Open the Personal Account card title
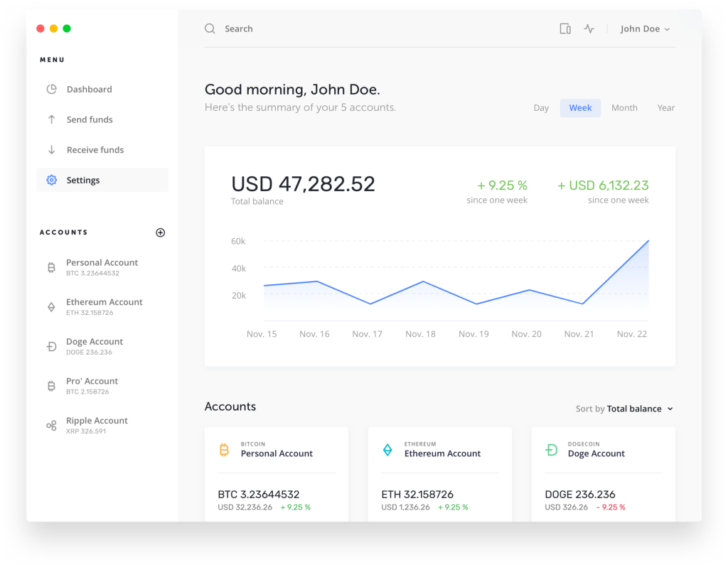Viewport: 728px width, 565px height. 277,453
